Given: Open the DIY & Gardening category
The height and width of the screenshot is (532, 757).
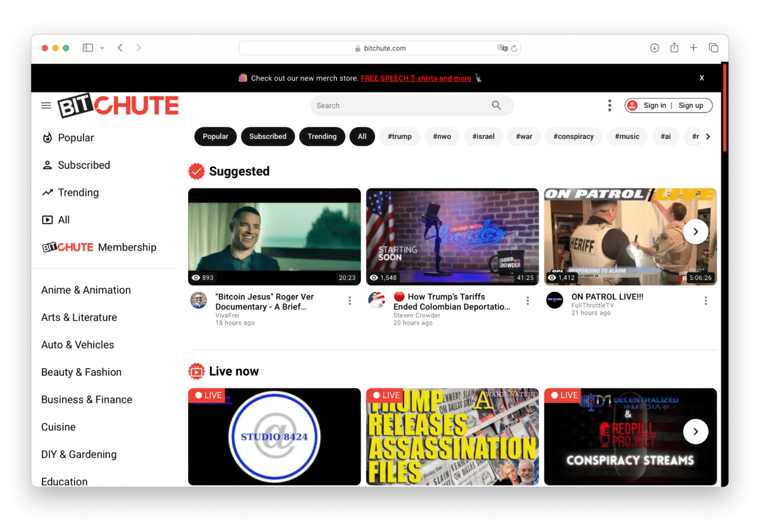Looking at the screenshot, I should pos(79,454).
